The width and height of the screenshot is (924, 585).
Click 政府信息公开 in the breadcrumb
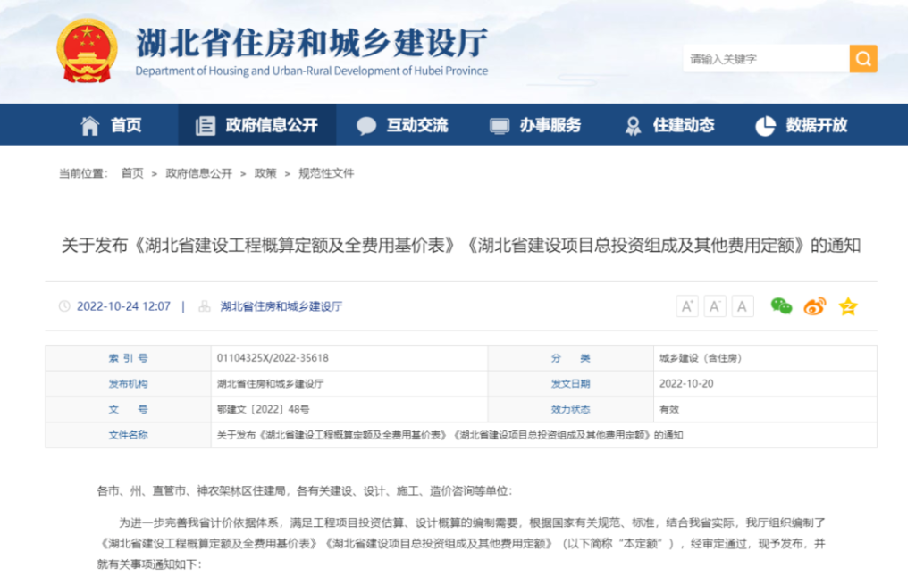click(198, 173)
